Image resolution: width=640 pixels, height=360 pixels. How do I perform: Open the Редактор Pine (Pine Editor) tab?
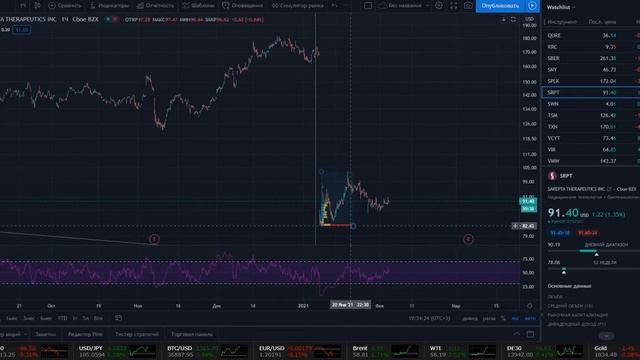coord(85,334)
